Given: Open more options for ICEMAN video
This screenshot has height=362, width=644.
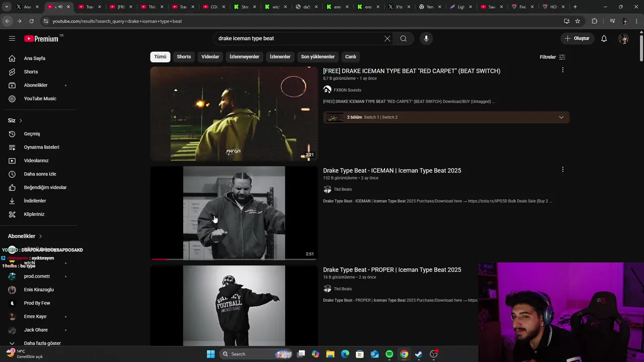Looking at the screenshot, I should [562, 169].
